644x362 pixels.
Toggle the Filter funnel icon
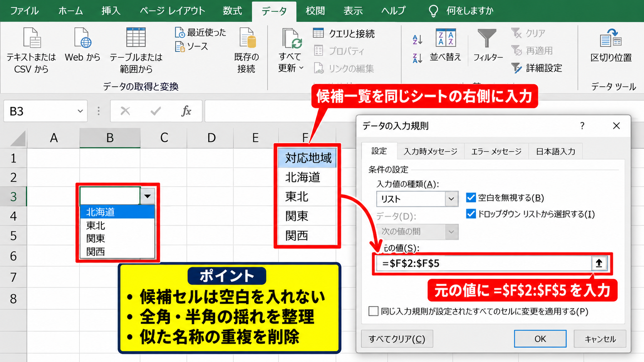click(x=487, y=38)
